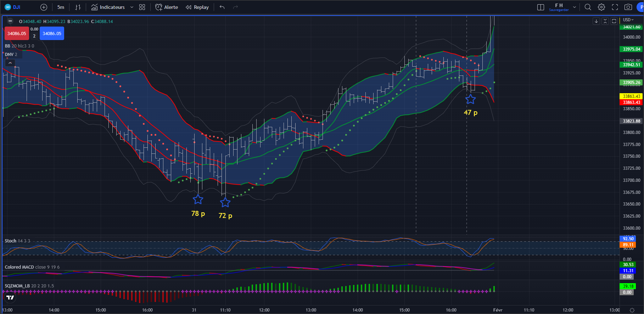Click the 33823.88 price label
644x314 pixels.
pos(632,121)
